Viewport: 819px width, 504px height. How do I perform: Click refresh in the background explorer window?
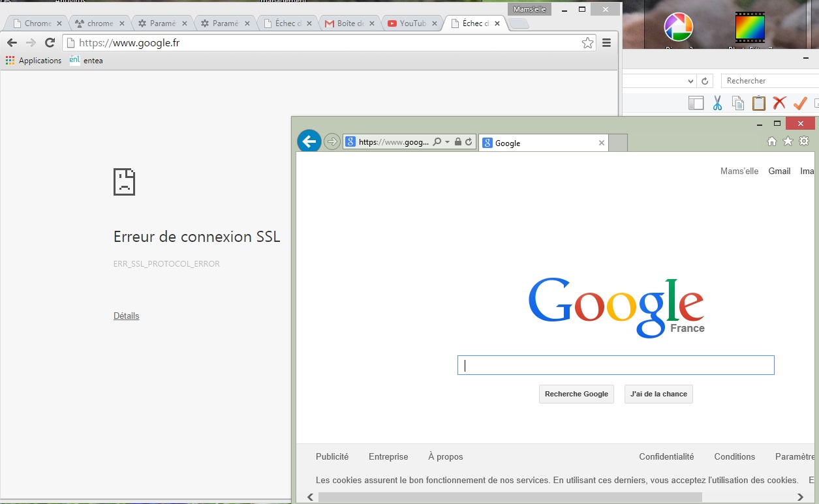[705, 81]
